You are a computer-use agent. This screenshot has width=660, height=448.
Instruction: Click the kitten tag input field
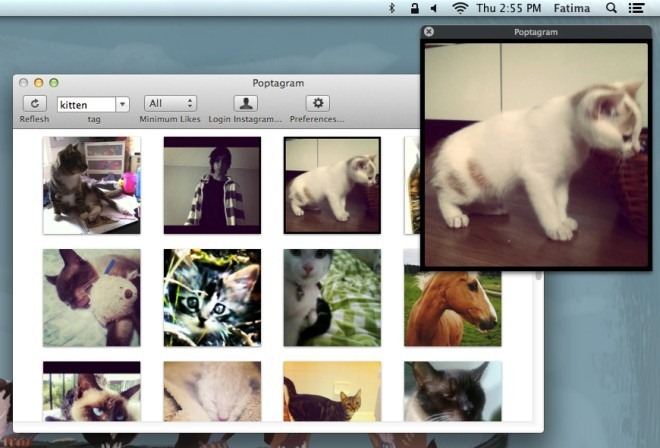click(86, 104)
